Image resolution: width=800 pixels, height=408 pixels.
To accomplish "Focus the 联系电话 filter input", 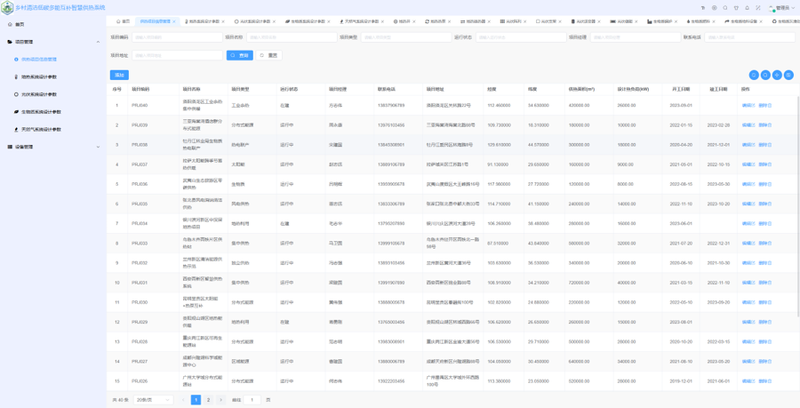I will pyautogui.click(x=750, y=37).
